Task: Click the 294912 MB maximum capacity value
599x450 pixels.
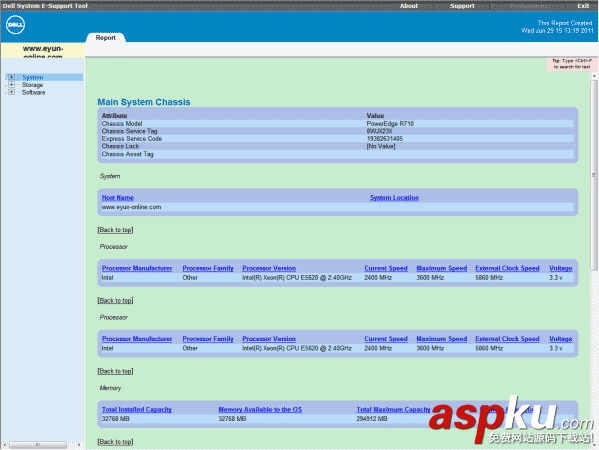Action: [372, 419]
